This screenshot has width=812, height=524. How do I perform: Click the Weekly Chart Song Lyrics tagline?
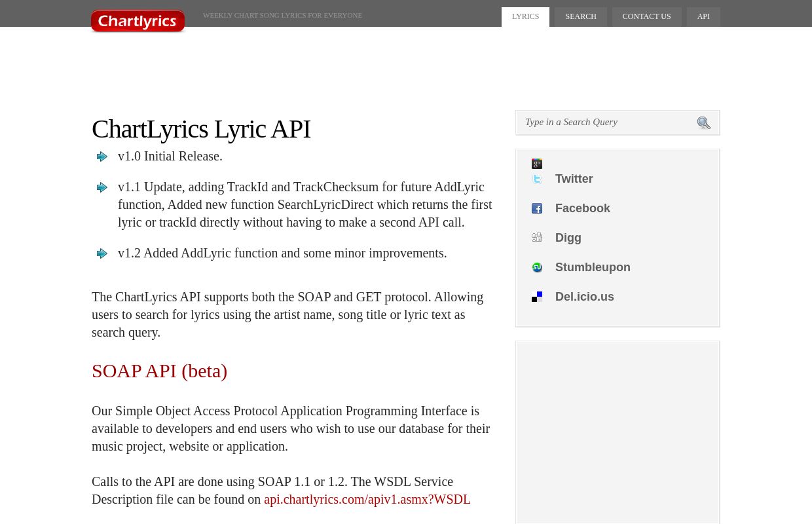tap(282, 15)
